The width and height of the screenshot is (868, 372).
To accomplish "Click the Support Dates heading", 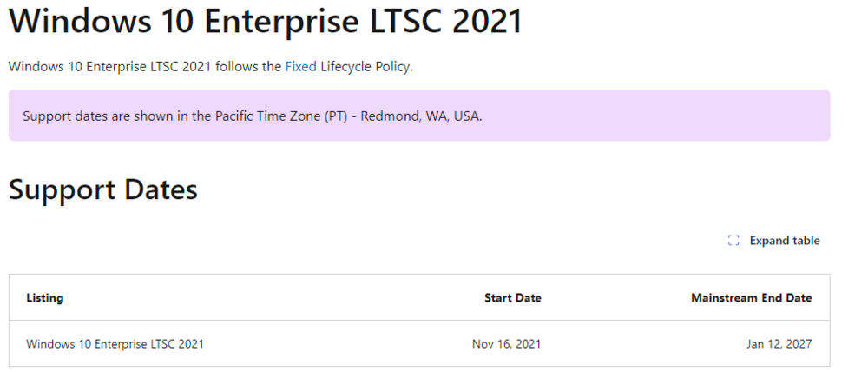I will coord(103,189).
